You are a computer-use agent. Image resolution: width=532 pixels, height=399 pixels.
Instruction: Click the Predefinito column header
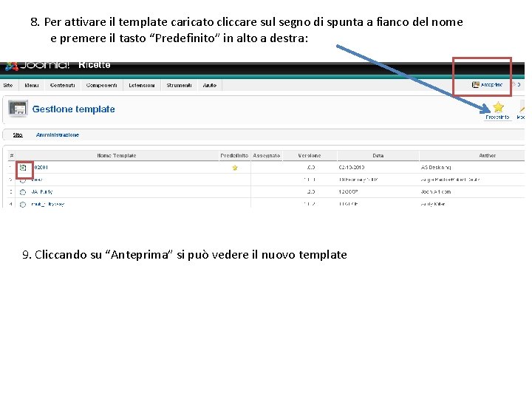pos(234,155)
